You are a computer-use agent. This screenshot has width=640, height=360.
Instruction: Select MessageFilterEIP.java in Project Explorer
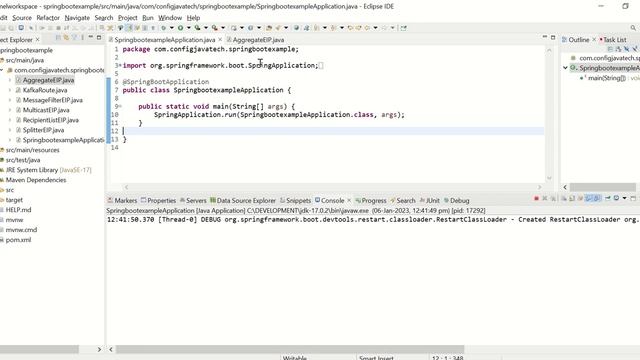click(53, 100)
